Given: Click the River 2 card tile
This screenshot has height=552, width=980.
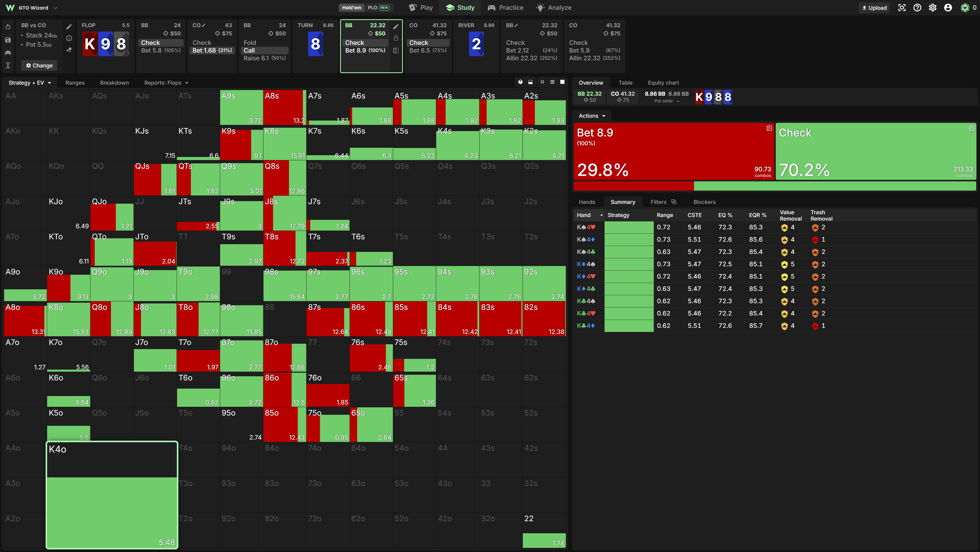Looking at the screenshot, I should tap(476, 44).
